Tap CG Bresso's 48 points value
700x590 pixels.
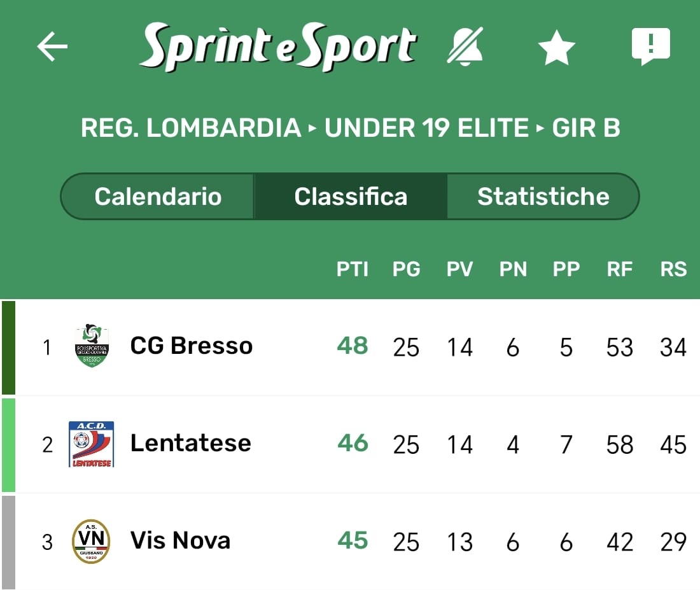[353, 346]
